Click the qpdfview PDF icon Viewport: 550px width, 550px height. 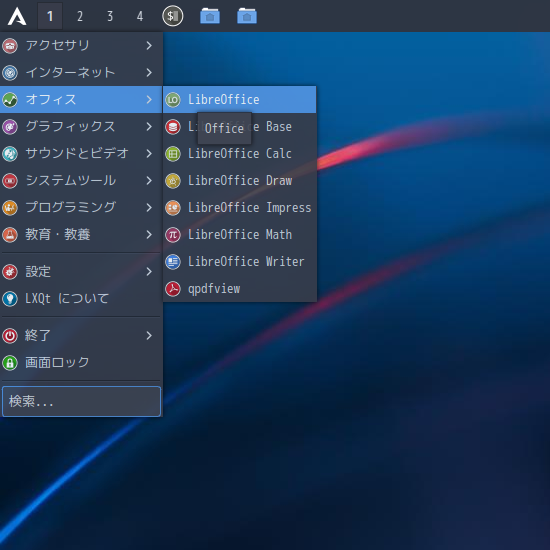(173, 289)
